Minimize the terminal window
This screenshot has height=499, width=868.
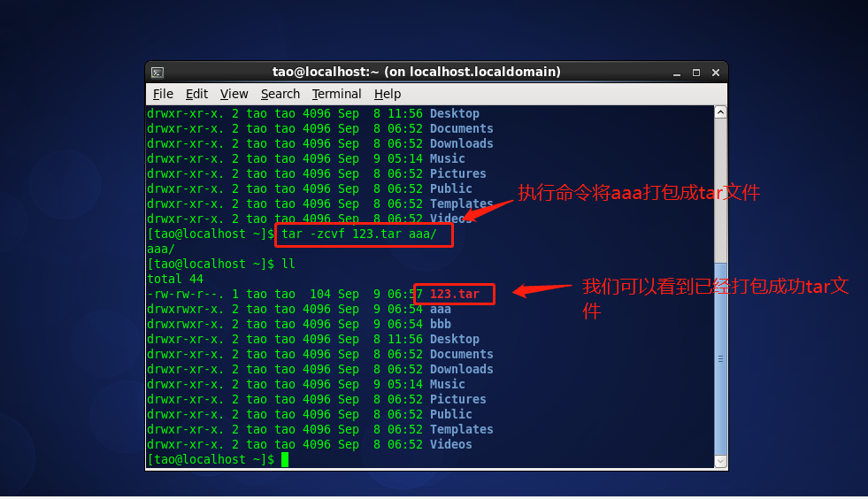tap(677, 73)
